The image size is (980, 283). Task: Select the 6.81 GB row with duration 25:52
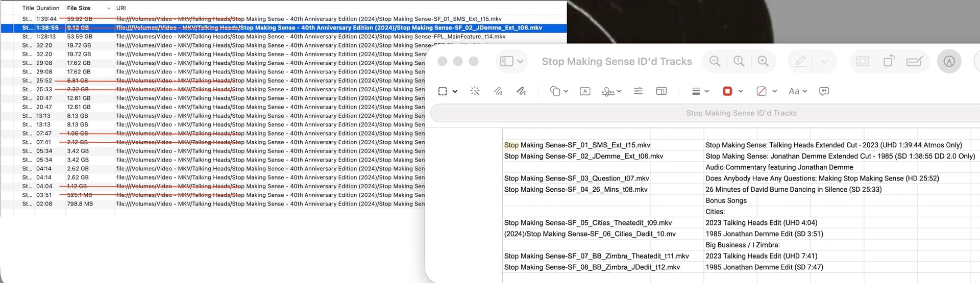(x=212, y=81)
